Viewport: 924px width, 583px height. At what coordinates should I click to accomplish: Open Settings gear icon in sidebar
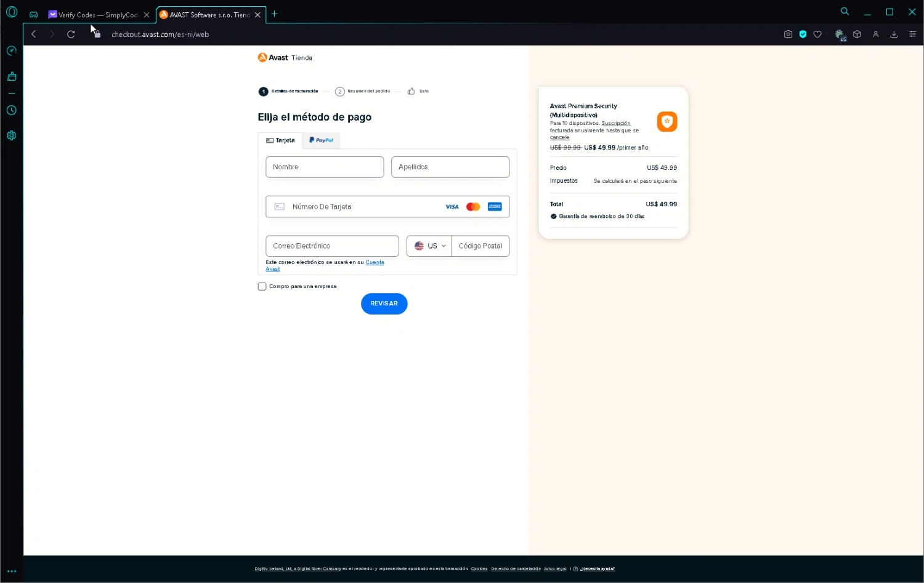(x=12, y=135)
